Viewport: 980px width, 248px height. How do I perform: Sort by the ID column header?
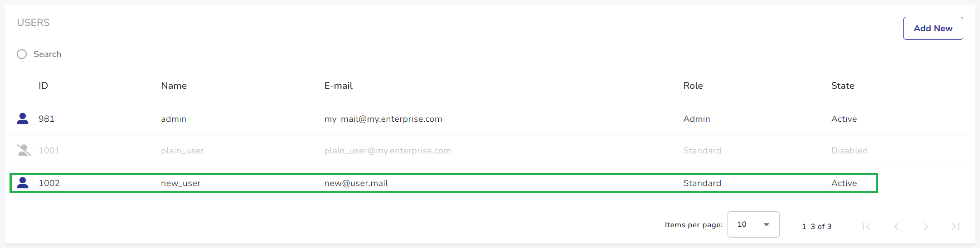coord(43,86)
